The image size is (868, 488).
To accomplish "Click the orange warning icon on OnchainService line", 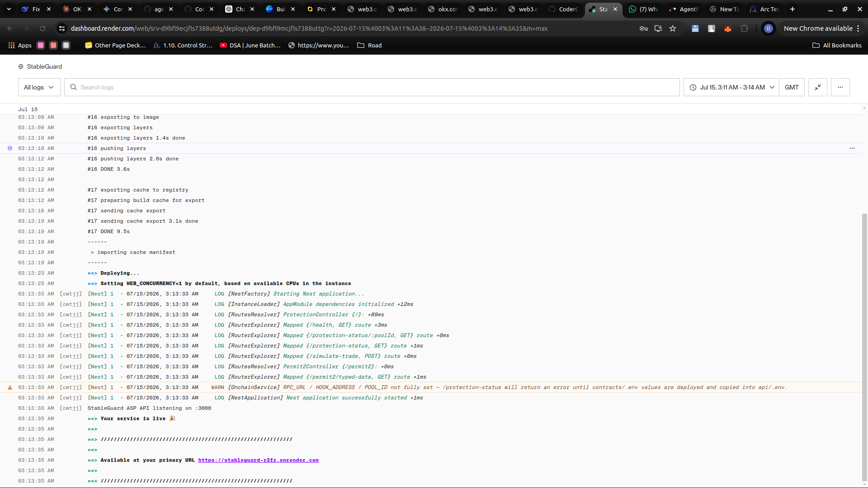I will [10, 387].
